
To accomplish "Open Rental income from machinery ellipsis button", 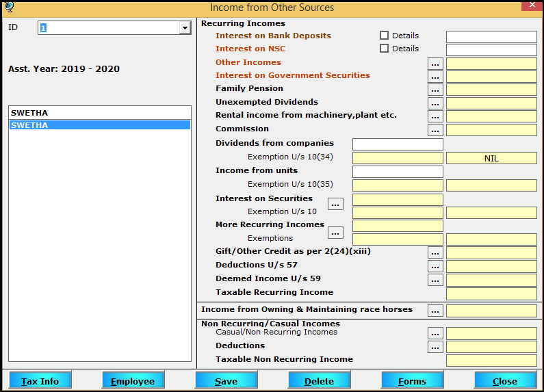I will pos(435,116).
